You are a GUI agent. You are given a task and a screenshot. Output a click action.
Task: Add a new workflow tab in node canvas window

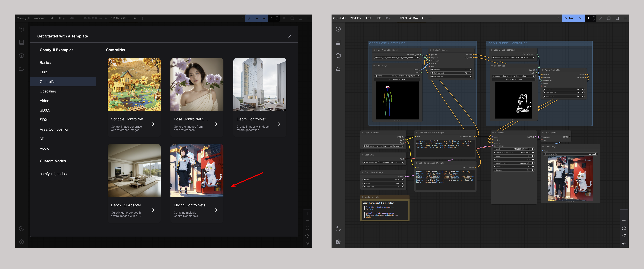(430, 18)
